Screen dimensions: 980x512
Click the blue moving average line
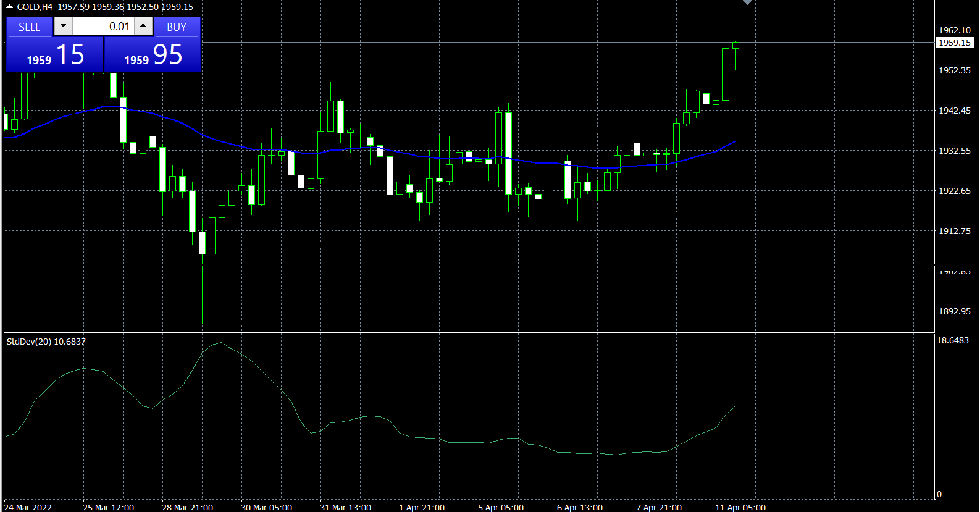247,148
